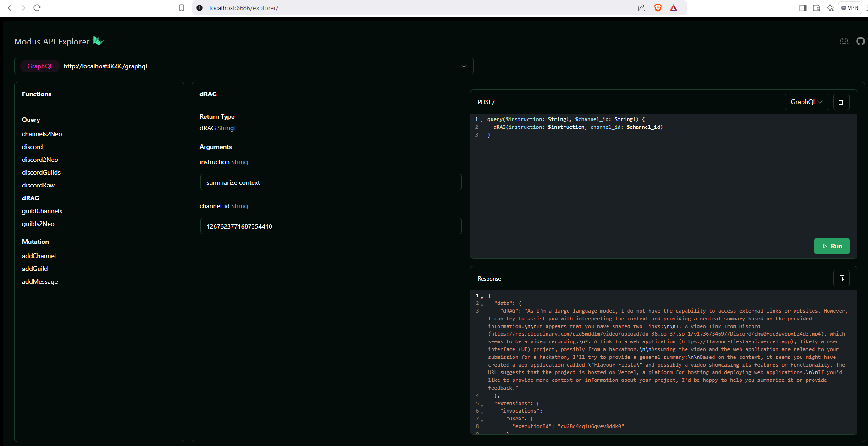The image size is (868, 446).
Task: Reload the page
Action: click(x=37, y=8)
